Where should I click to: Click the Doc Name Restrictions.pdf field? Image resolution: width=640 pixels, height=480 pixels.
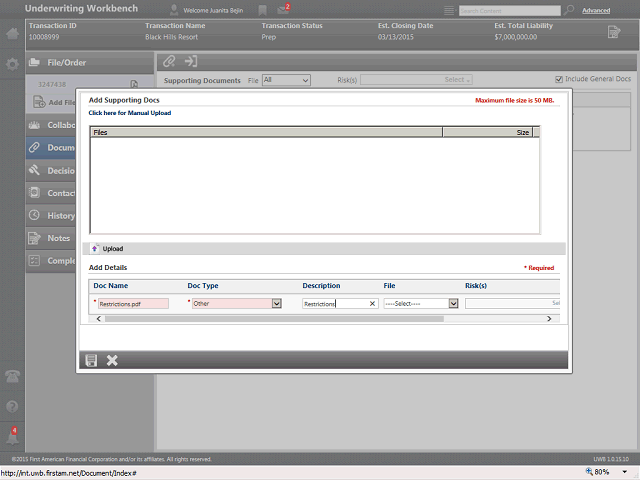pyautogui.click(x=133, y=304)
